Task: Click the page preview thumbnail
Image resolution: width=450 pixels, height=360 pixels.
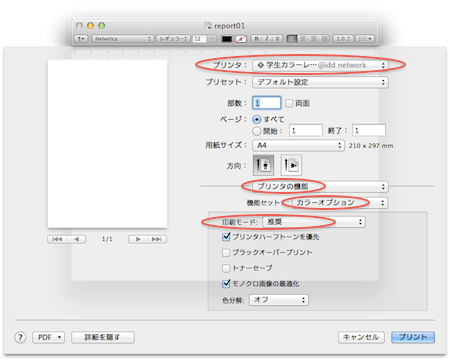Action: (107, 144)
